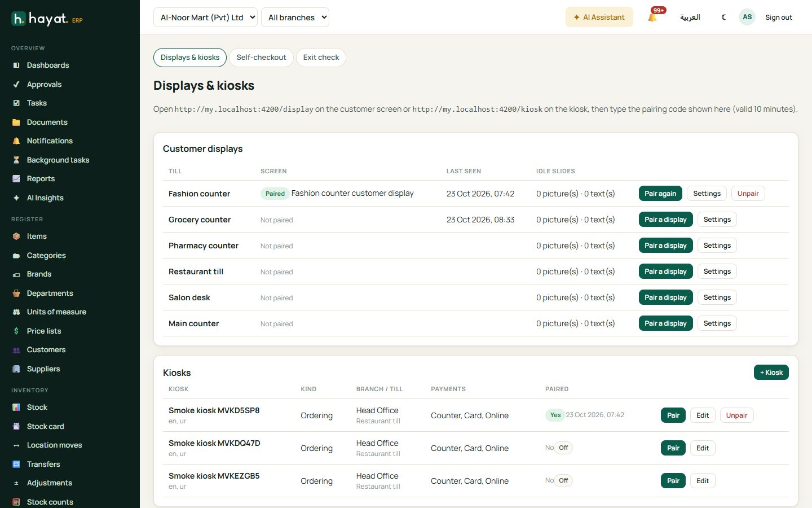Viewport: 812px width, 508px height.
Task: Open the Notifications bell in sidebar
Action: tap(16, 141)
